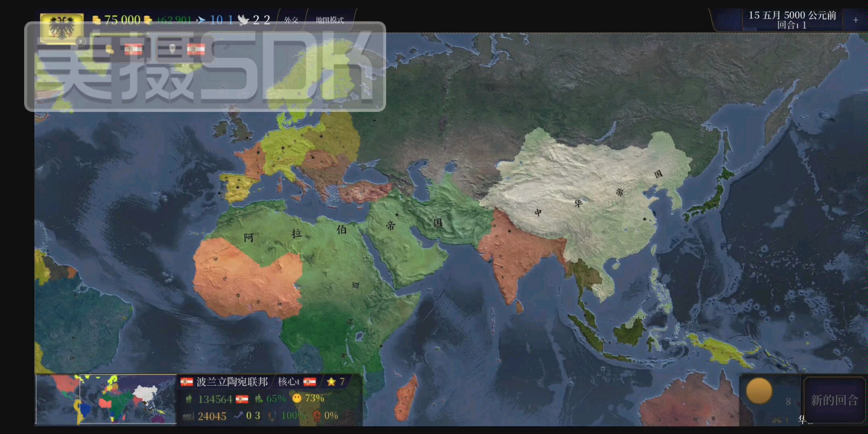Screen dimensions: 868x434
Task: Click the gold coins treasury icon
Action: 97,20
